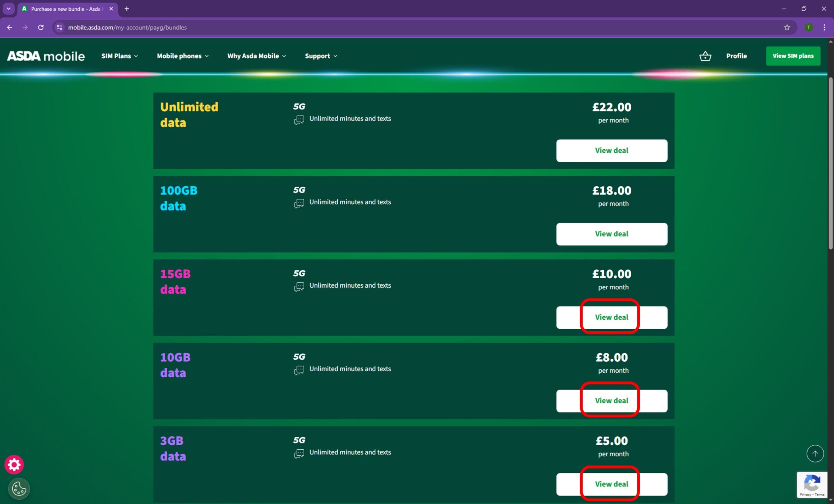Open the Chrome three-dot menu
The width and height of the screenshot is (834, 504).
[x=824, y=27]
